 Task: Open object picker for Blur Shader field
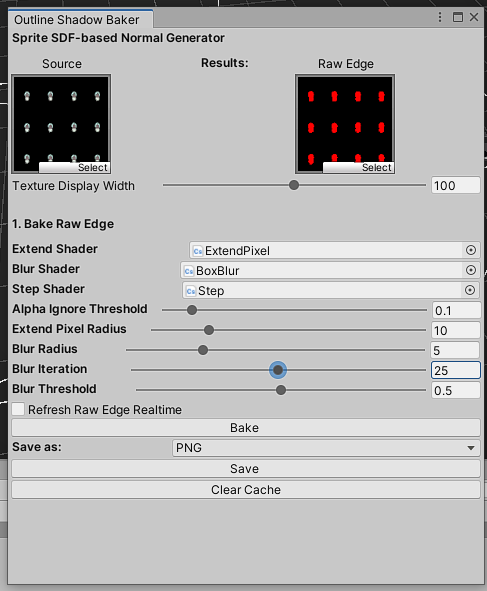coord(470,270)
